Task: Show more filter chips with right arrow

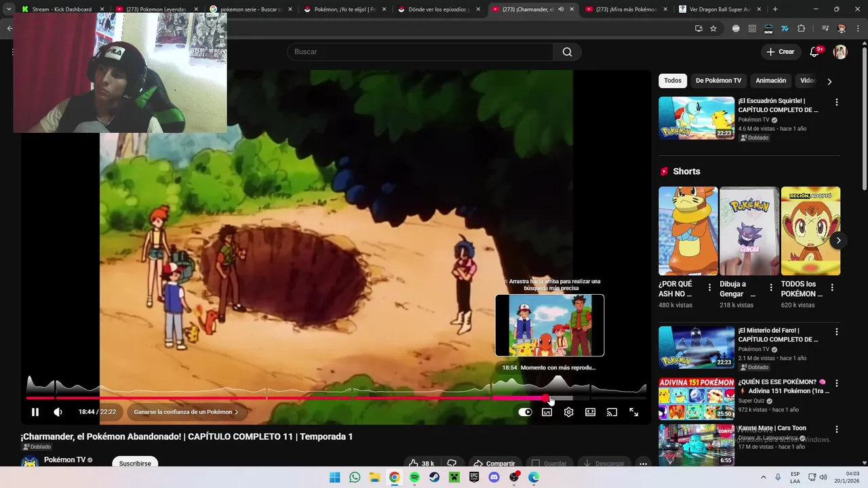Action: coord(829,81)
